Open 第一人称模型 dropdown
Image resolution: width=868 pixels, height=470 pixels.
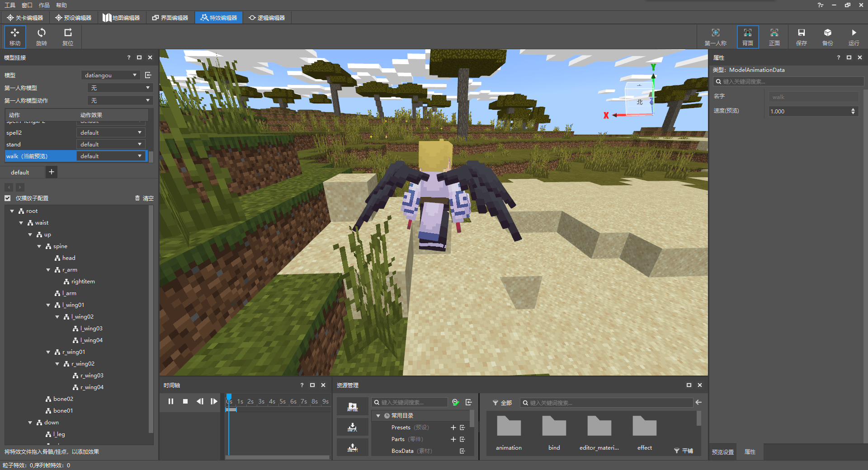point(120,88)
